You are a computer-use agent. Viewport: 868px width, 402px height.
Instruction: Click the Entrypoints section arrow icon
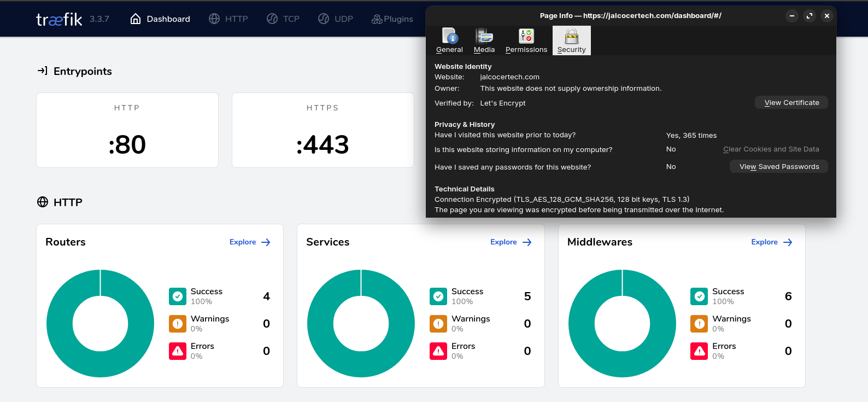point(42,71)
